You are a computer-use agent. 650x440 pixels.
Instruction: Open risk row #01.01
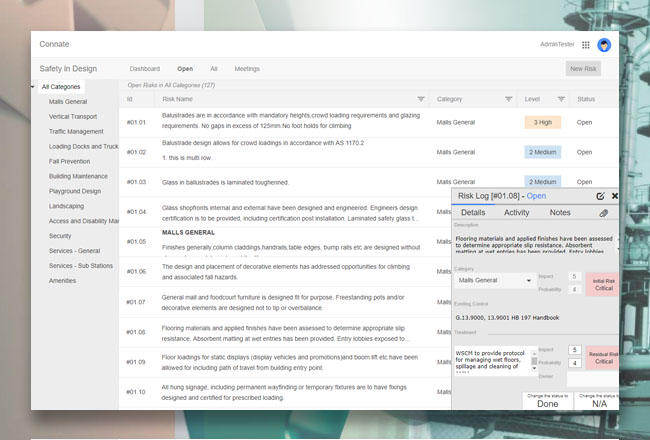point(369,122)
